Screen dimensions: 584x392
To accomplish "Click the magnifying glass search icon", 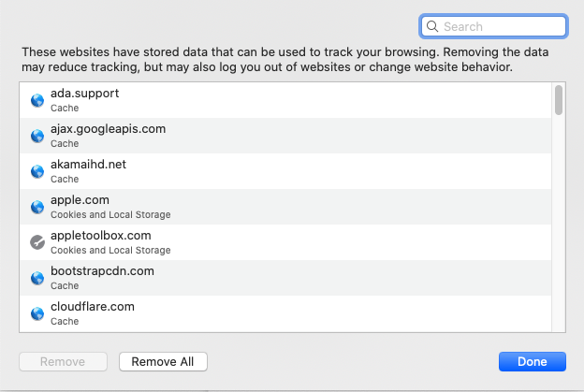I will pyautogui.click(x=432, y=27).
